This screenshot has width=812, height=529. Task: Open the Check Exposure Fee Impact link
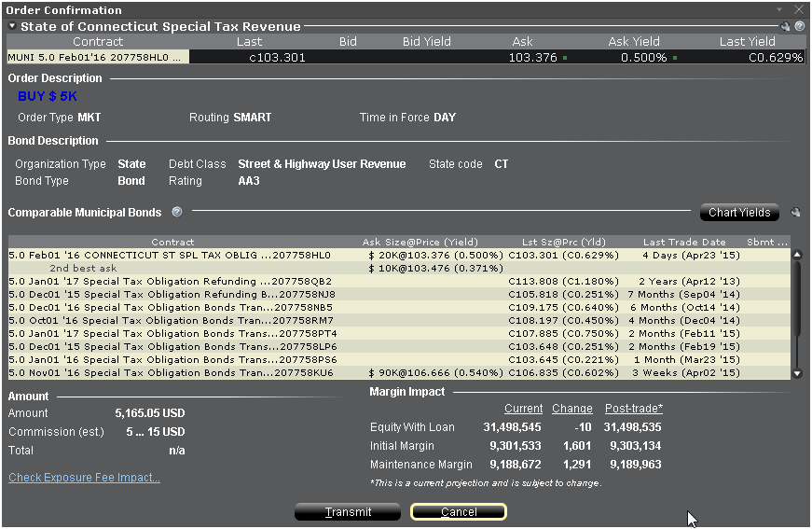click(84, 478)
